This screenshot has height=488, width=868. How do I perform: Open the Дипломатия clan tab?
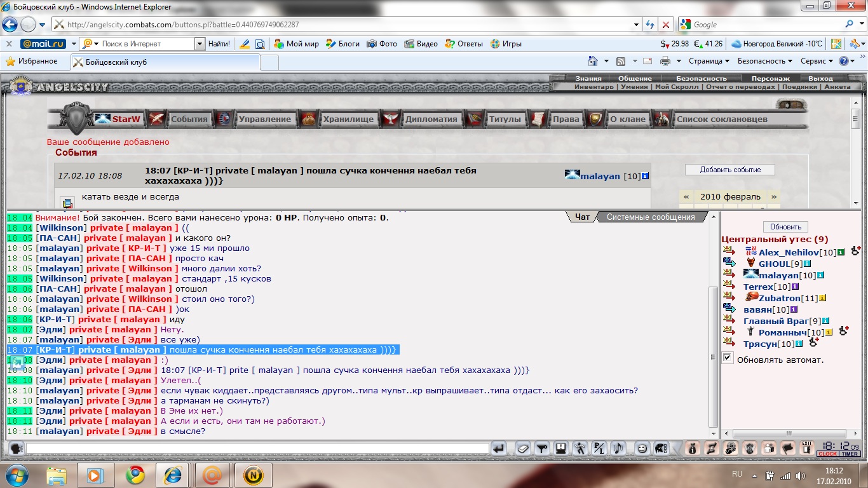click(x=431, y=119)
